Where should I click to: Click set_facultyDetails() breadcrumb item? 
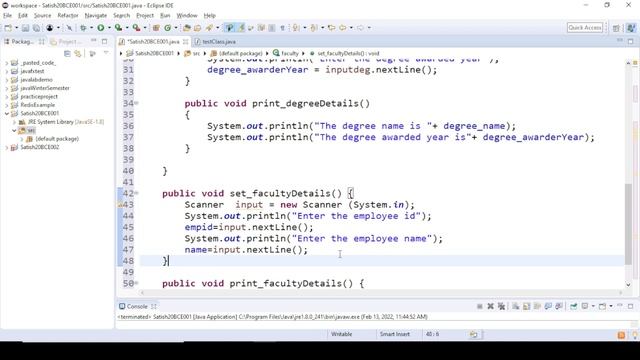pos(344,53)
